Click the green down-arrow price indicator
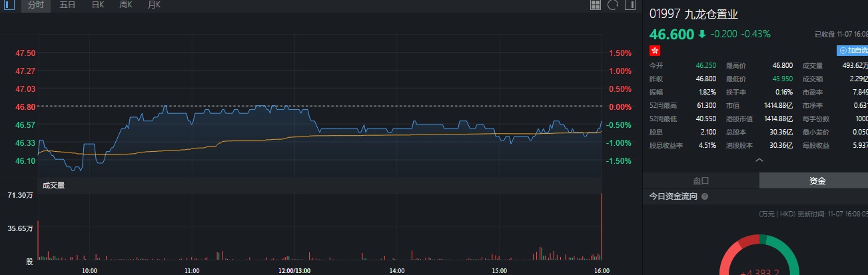 (701, 34)
